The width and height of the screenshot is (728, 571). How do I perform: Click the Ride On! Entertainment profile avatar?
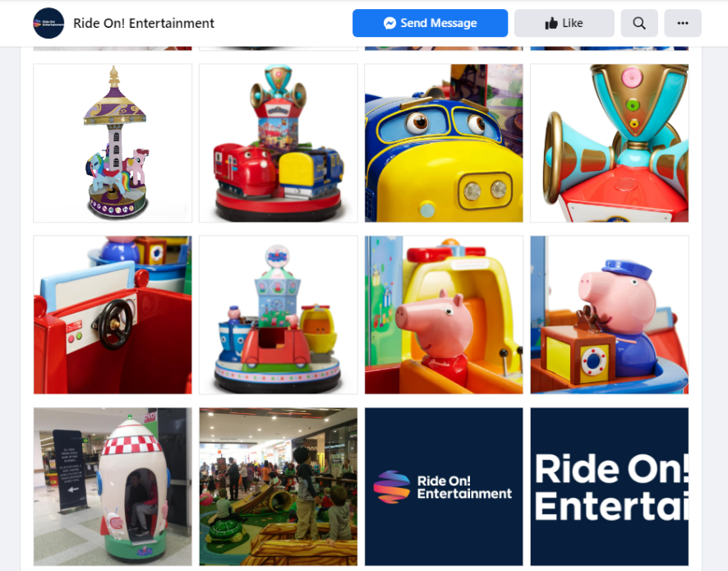48,23
